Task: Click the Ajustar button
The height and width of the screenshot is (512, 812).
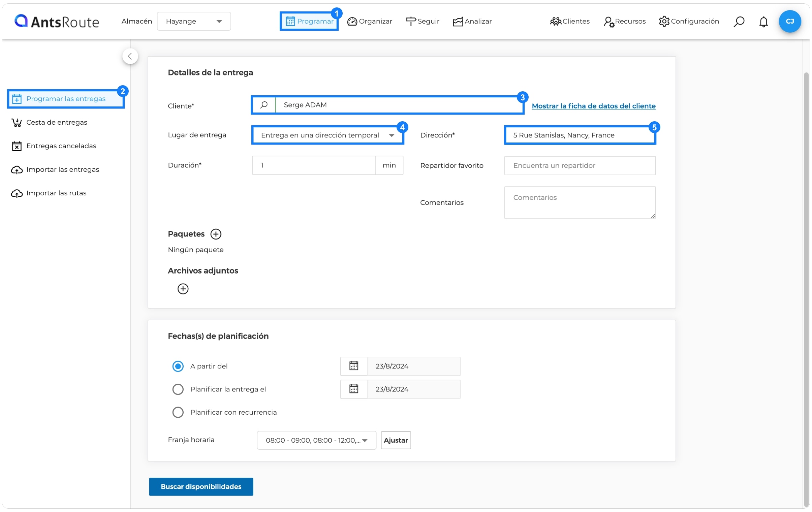Action: [396, 440]
